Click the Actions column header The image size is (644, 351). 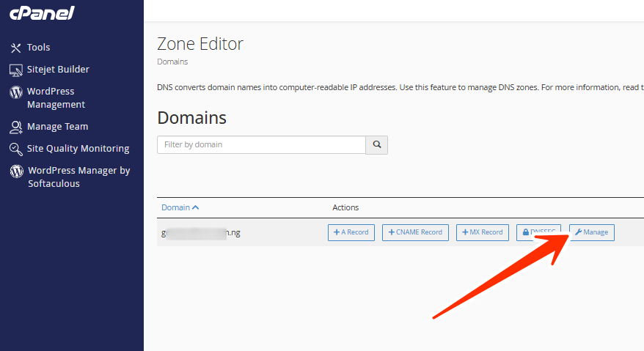(345, 207)
